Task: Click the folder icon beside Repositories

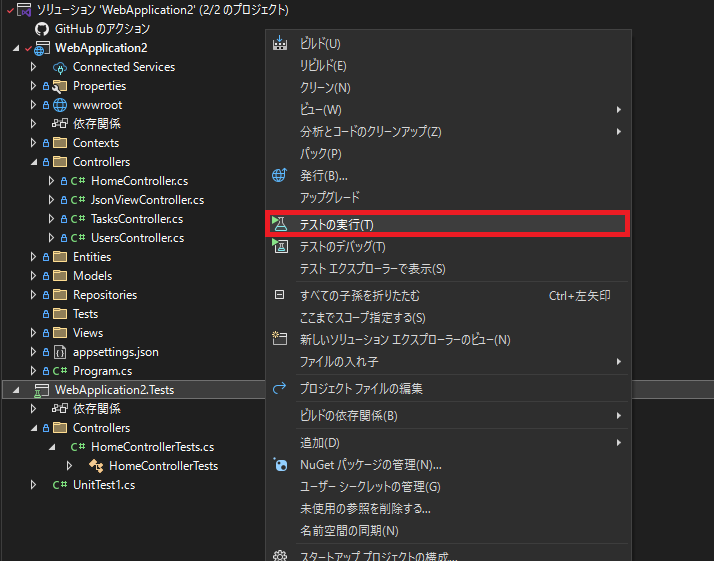Action: coord(60,295)
